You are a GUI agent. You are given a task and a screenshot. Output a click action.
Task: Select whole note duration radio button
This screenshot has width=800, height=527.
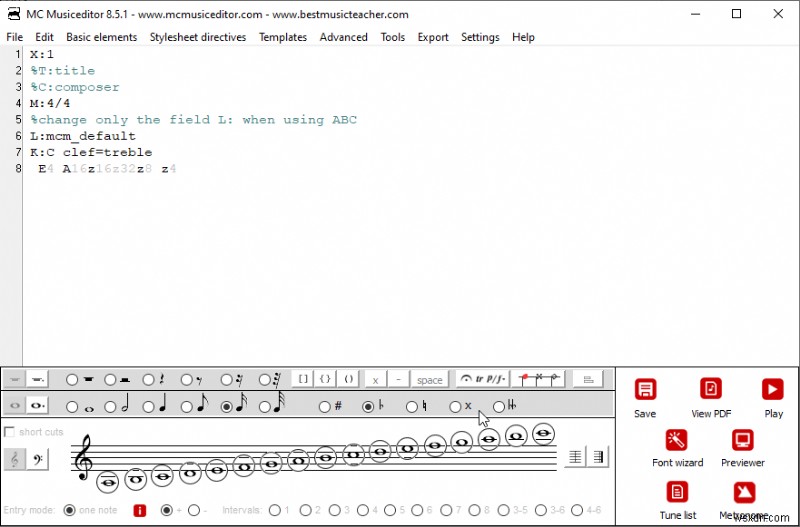pyautogui.click(x=72, y=407)
